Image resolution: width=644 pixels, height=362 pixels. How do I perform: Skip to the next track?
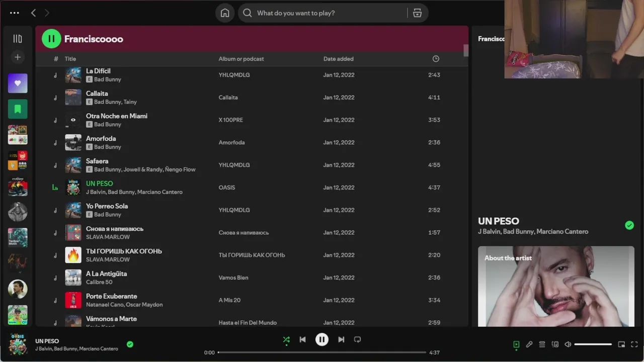click(x=341, y=339)
